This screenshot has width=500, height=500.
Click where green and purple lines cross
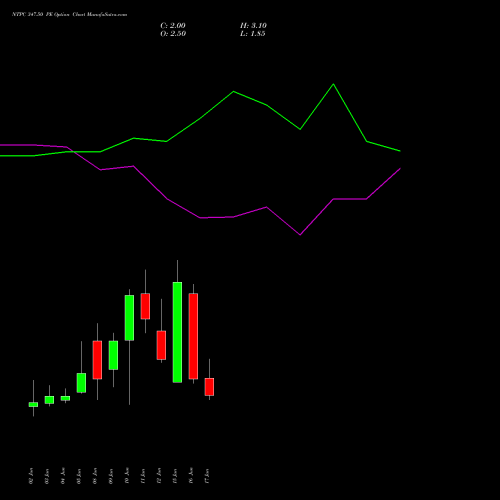[73, 152]
